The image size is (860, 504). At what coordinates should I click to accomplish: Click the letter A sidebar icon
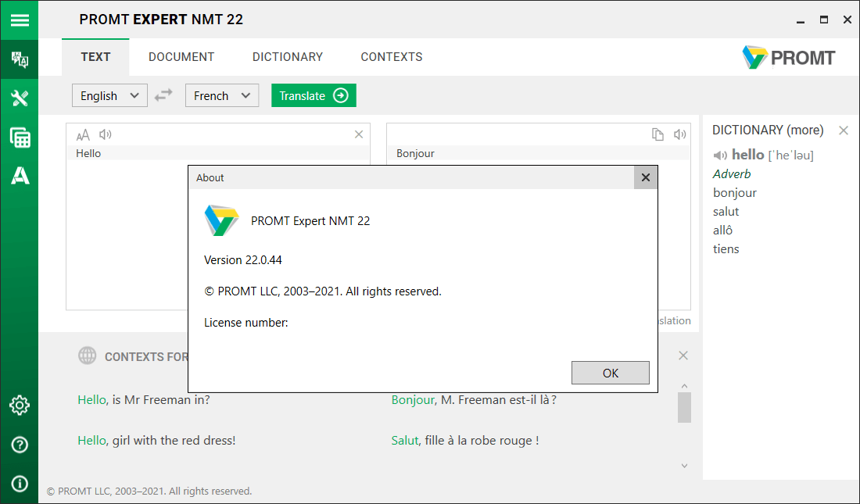tap(20, 176)
